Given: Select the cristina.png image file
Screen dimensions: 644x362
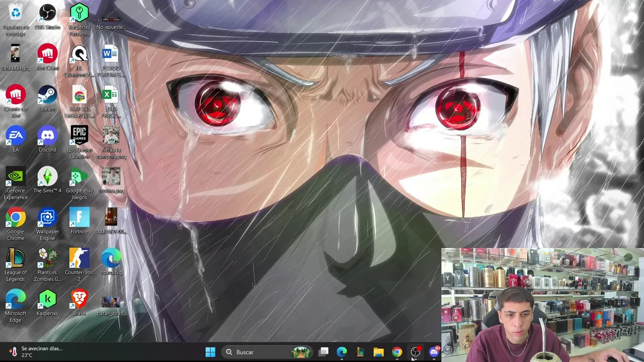Looking at the screenshot, I should (111, 180).
